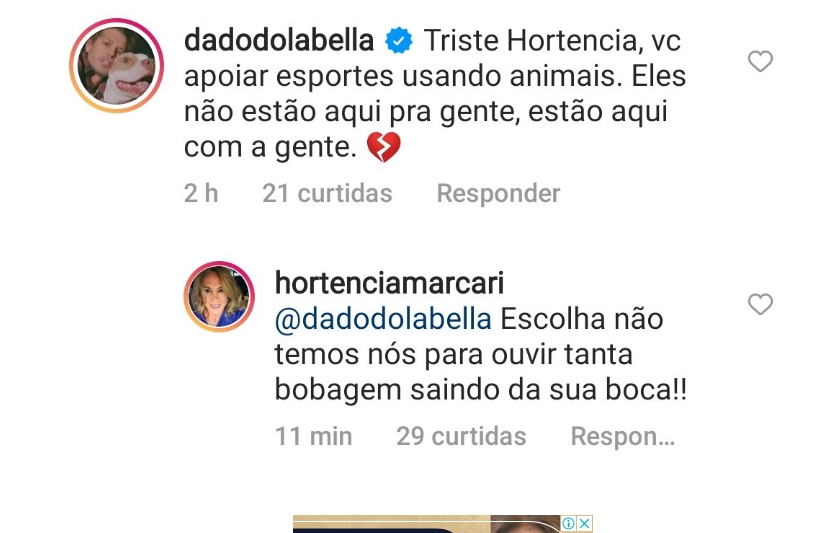View the 29 curtidas likes list
This screenshot has width=828, height=533.
(461, 437)
